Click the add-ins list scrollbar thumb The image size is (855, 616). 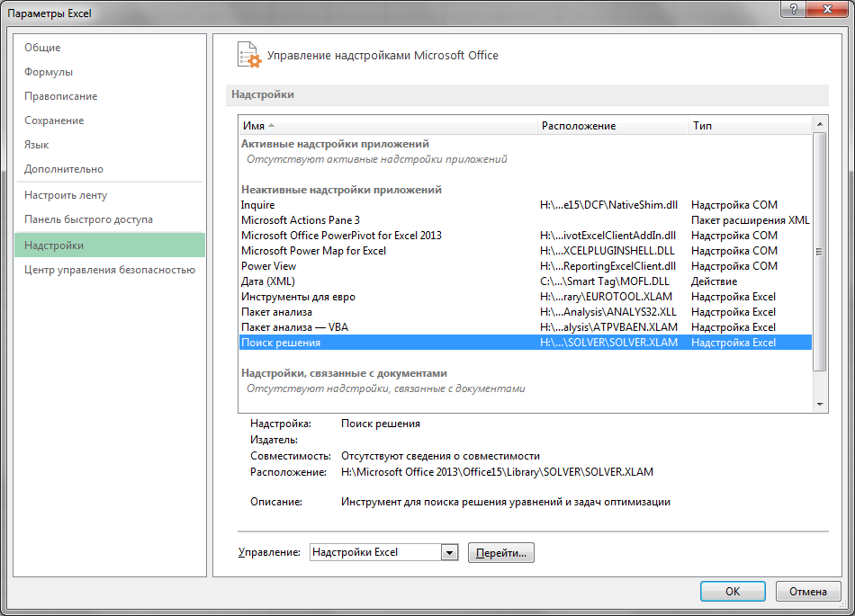pos(819,252)
